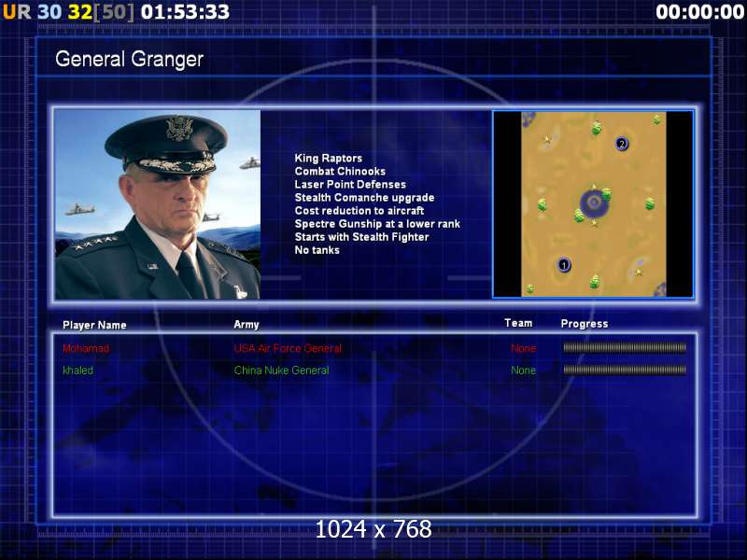Image resolution: width=747 pixels, height=560 pixels.
Task: Click 'USA Air Force General' army entry
Action: (288, 348)
